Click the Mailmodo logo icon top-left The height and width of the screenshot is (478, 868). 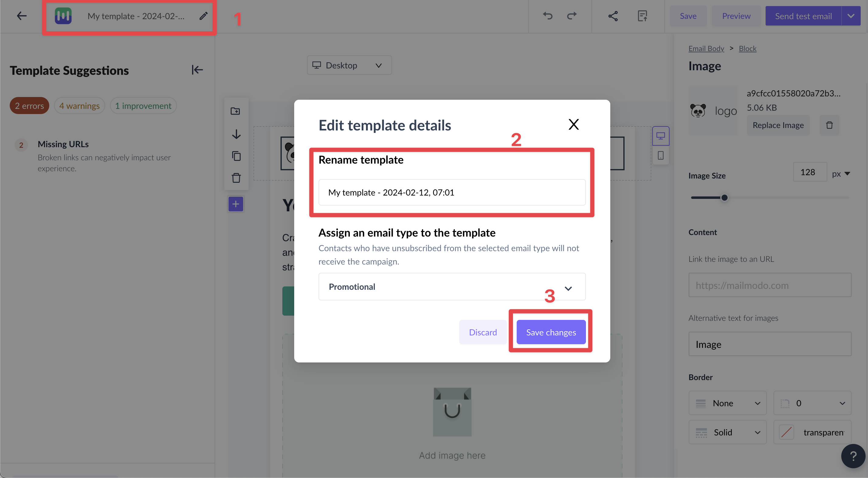point(63,16)
